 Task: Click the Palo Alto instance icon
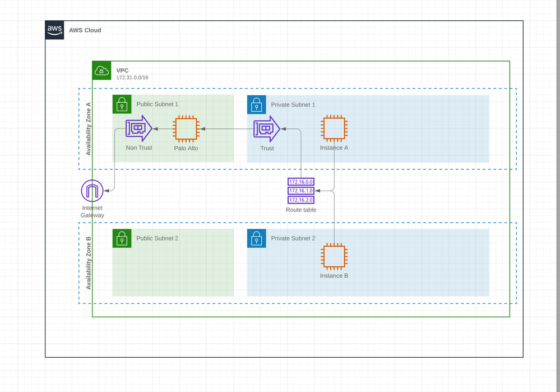[x=186, y=129]
